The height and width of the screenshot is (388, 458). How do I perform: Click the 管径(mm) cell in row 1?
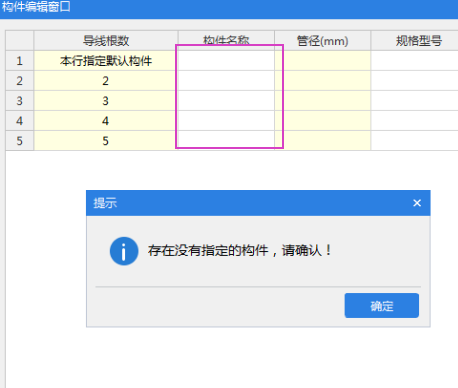point(322,61)
